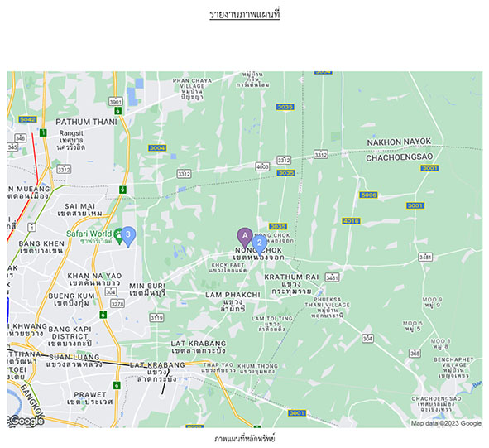This screenshot has height=448, width=489.
Task: Click the blue marker 2 pin
Action: click(x=259, y=244)
